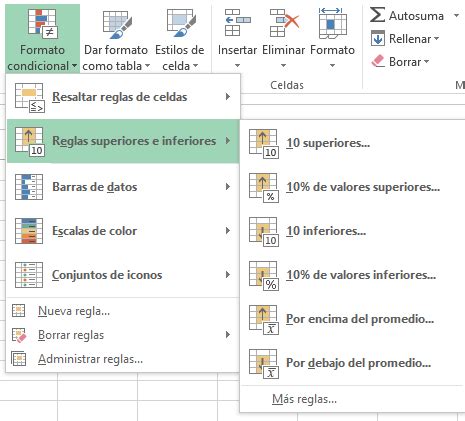The height and width of the screenshot is (421, 465).
Task: Expand the Formato cells dropdown arrow
Action: (x=332, y=66)
